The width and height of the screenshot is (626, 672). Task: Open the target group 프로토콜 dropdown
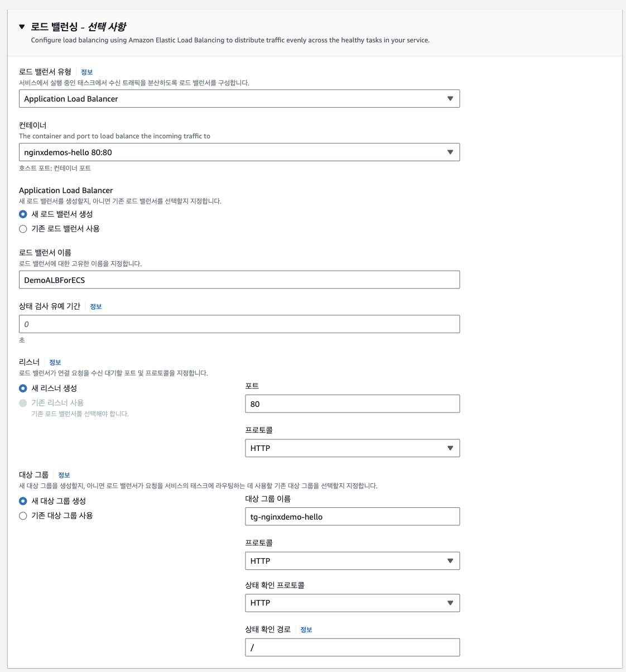(x=352, y=561)
